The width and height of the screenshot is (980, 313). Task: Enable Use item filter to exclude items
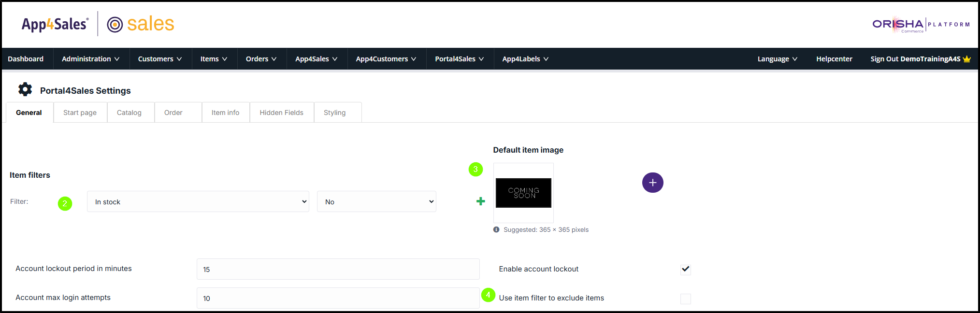coord(685,299)
